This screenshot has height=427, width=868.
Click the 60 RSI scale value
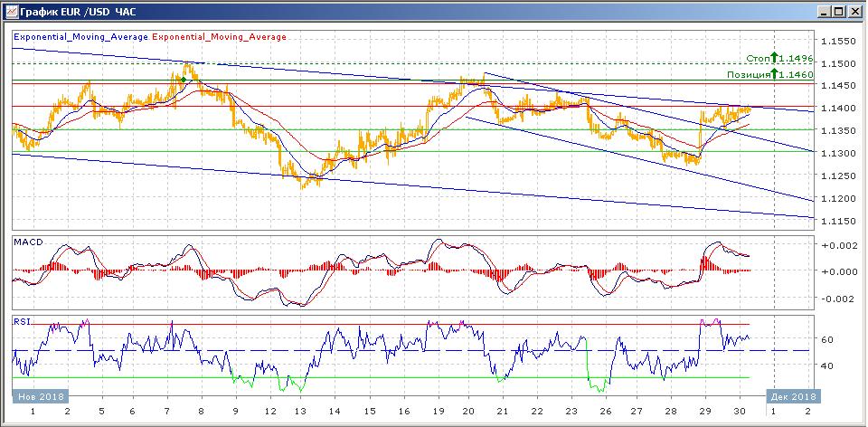(826, 339)
